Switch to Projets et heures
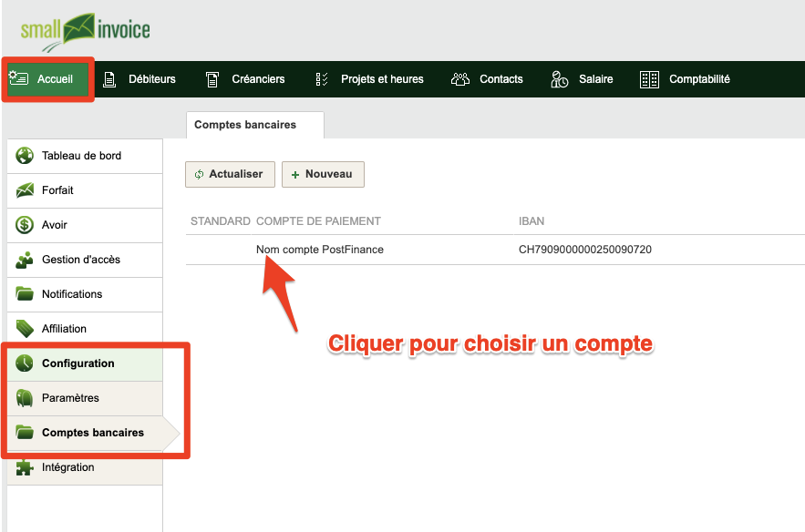805x532 pixels. point(369,79)
